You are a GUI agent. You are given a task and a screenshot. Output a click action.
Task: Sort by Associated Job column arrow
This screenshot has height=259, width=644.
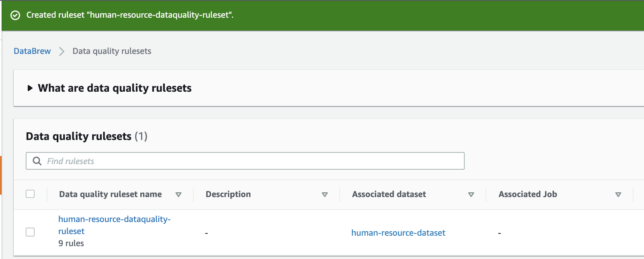click(618, 195)
